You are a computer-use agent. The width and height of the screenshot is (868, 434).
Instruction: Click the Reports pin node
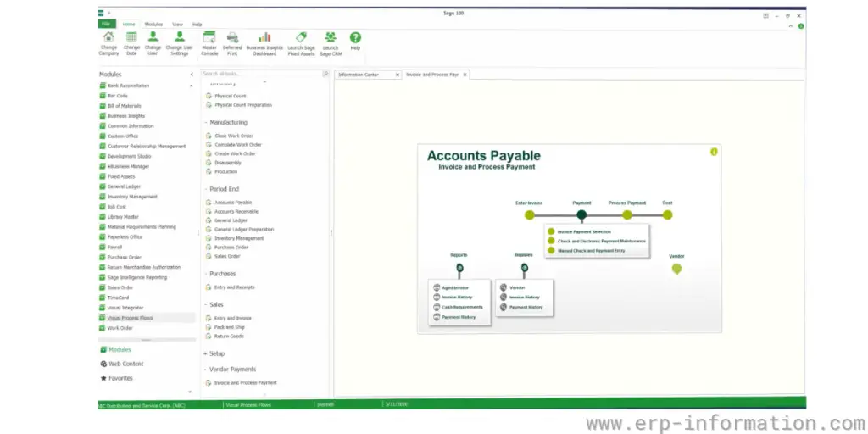pos(459,268)
